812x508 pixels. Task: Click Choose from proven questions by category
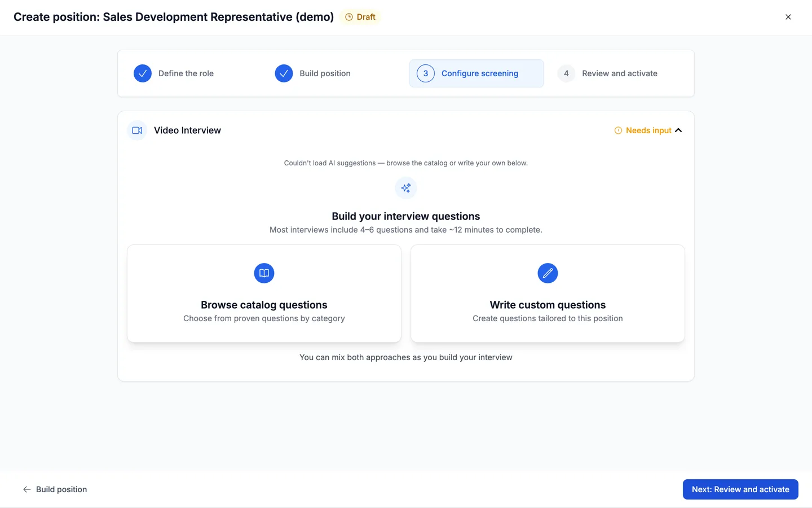pos(264,318)
